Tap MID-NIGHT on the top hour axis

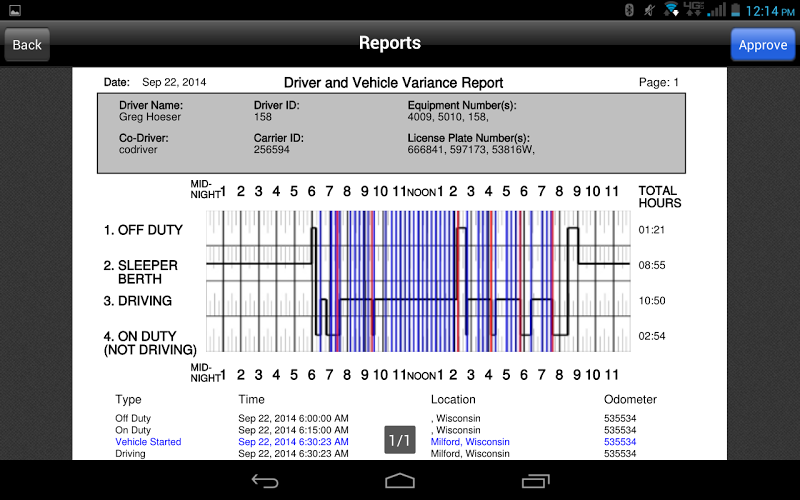[206, 189]
